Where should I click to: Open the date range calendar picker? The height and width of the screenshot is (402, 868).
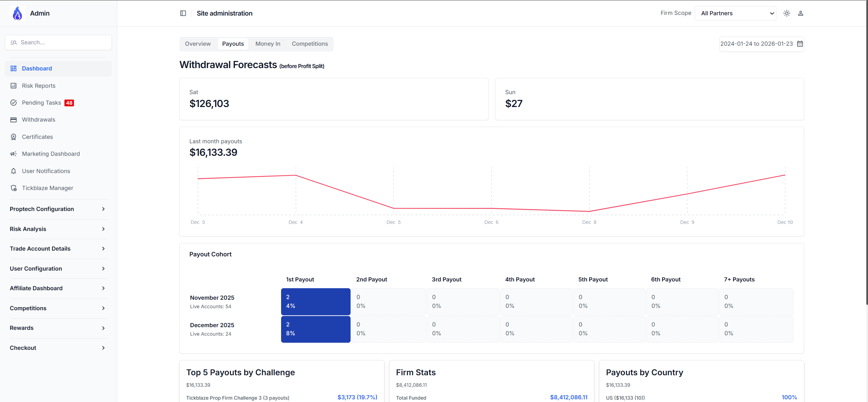coord(800,44)
